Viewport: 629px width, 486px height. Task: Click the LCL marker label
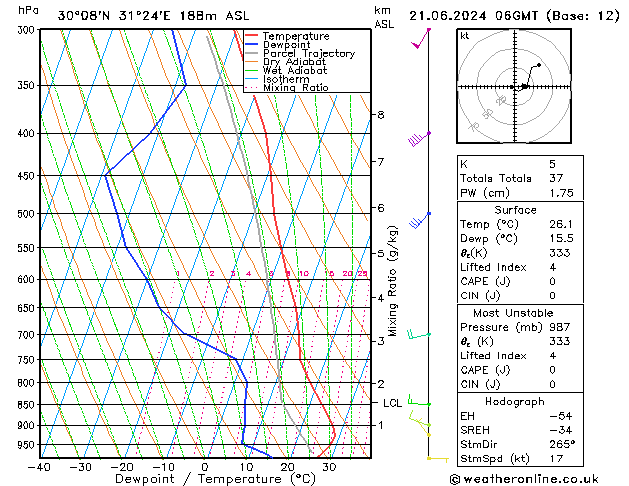coord(392,403)
